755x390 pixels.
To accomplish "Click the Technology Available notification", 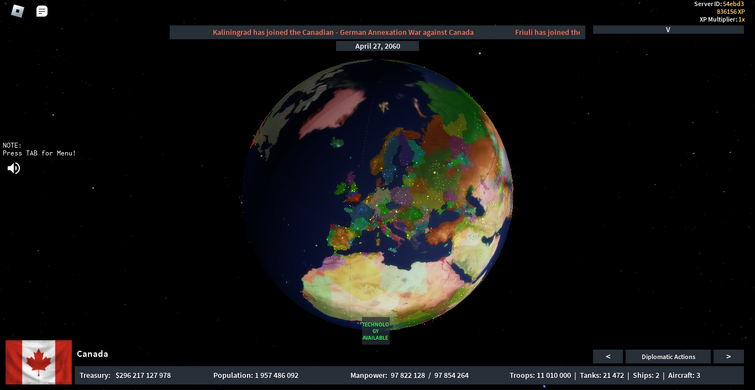I will (376, 331).
